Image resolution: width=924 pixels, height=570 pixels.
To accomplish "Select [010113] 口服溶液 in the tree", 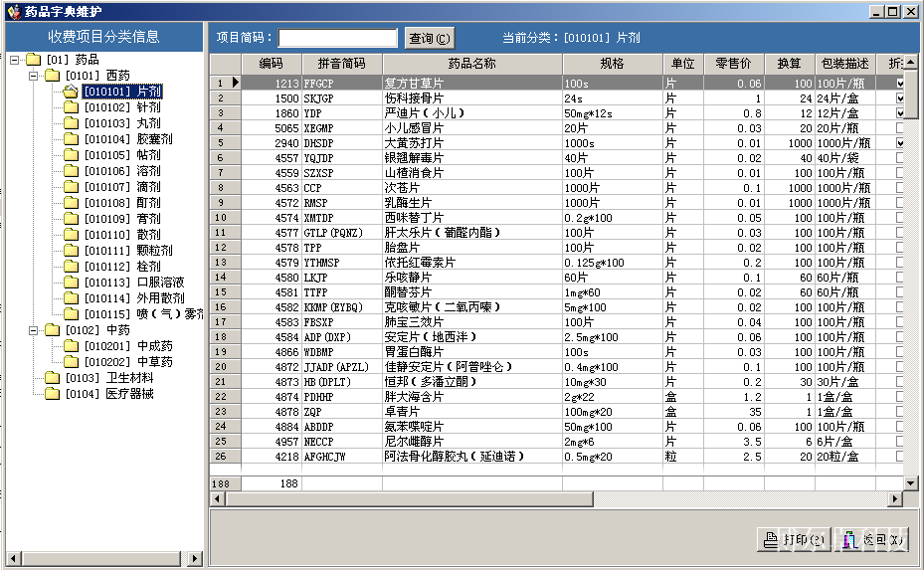I will pos(134,283).
